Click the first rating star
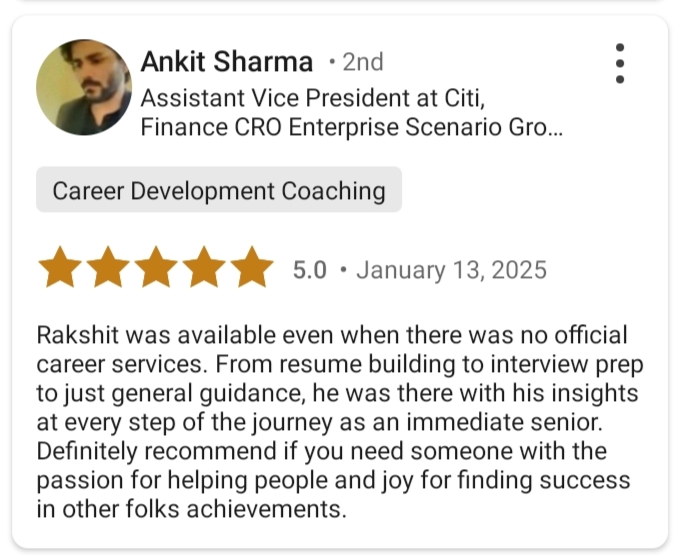The height and width of the screenshot is (560, 683). tap(61, 270)
